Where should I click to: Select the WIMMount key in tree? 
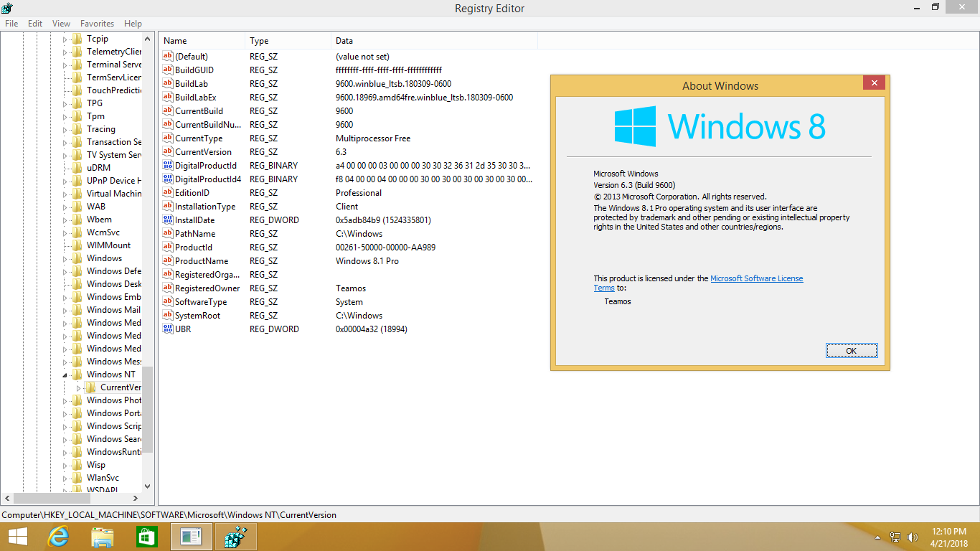(109, 245)
